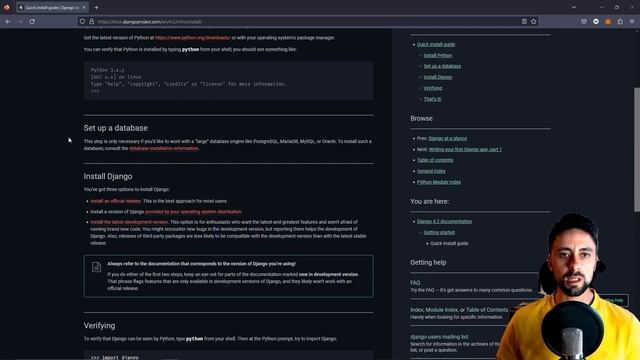
Task: Click Quick install guide breadcrumb text
Action: pyautogui.click(x=449, y=243)
